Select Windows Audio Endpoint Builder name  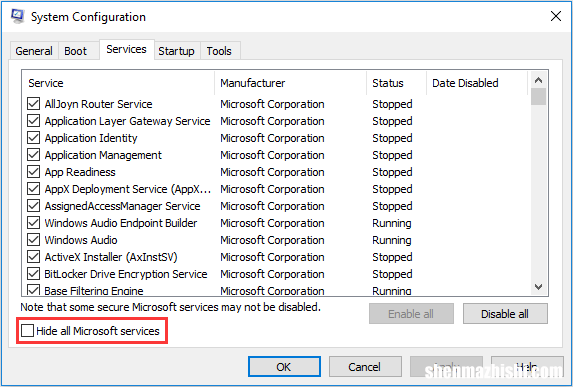121,223
